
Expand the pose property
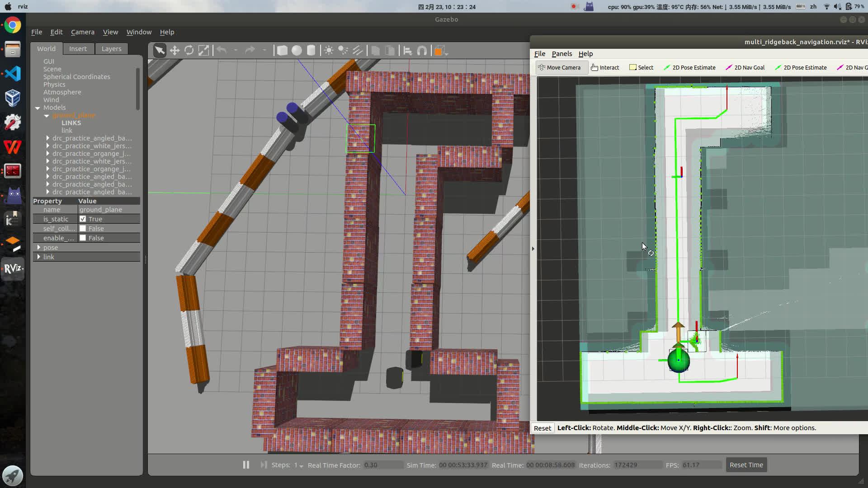tap(39, 247)
